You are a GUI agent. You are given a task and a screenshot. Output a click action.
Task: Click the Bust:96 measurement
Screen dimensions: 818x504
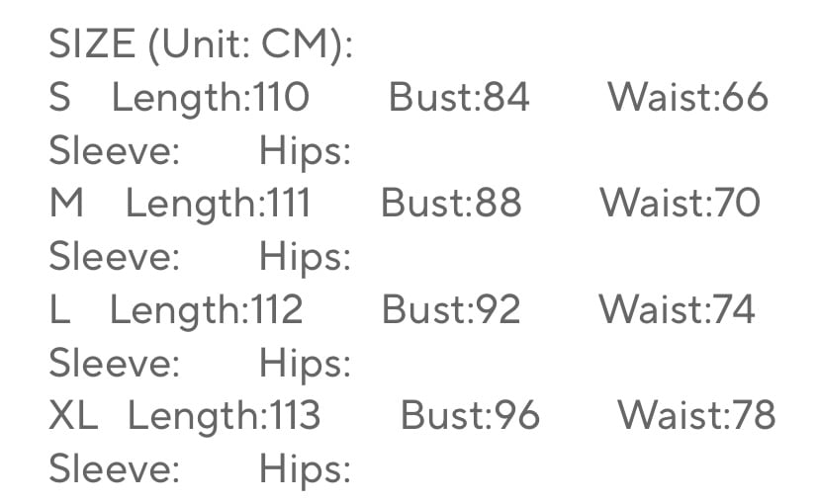[470, 416]
